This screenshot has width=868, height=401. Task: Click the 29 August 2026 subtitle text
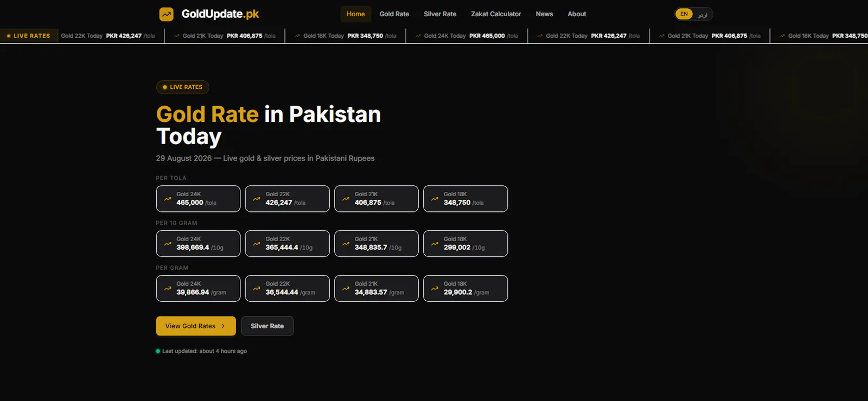pos(265,158)
